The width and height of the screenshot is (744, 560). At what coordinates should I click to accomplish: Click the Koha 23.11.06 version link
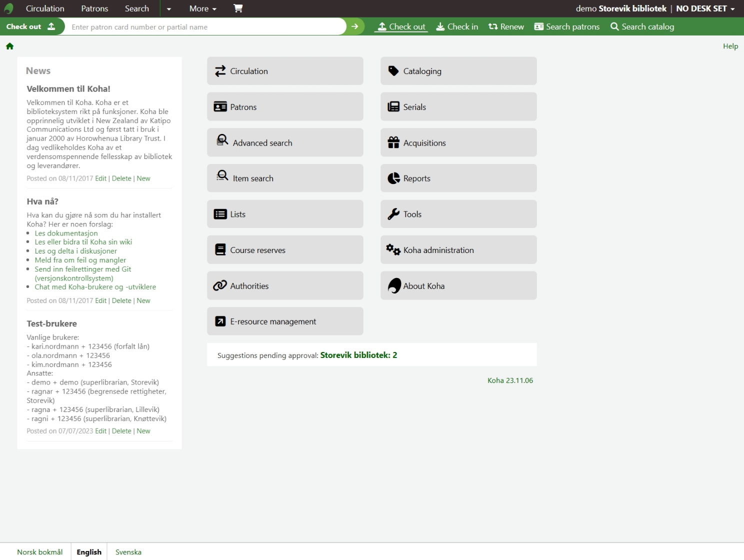pos(510,380)
